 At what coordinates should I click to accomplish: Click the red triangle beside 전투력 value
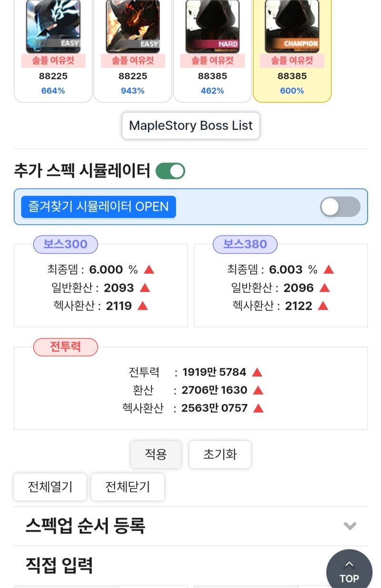(257, 372)
